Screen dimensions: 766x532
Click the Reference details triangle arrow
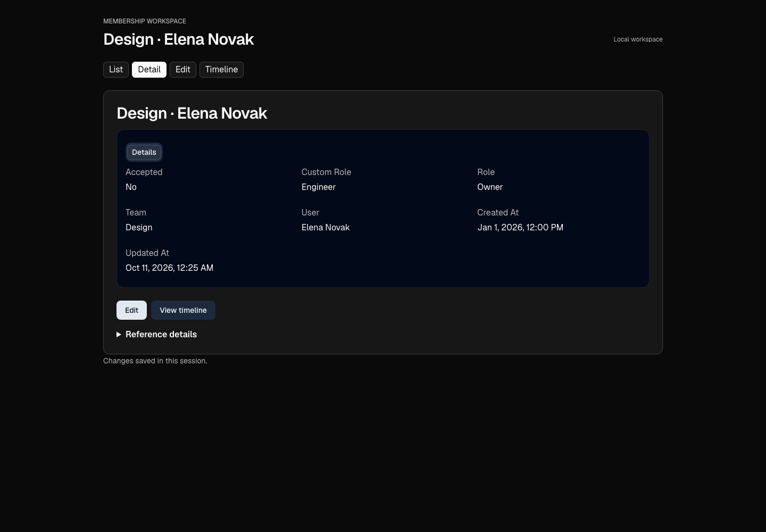pos(119,335)
